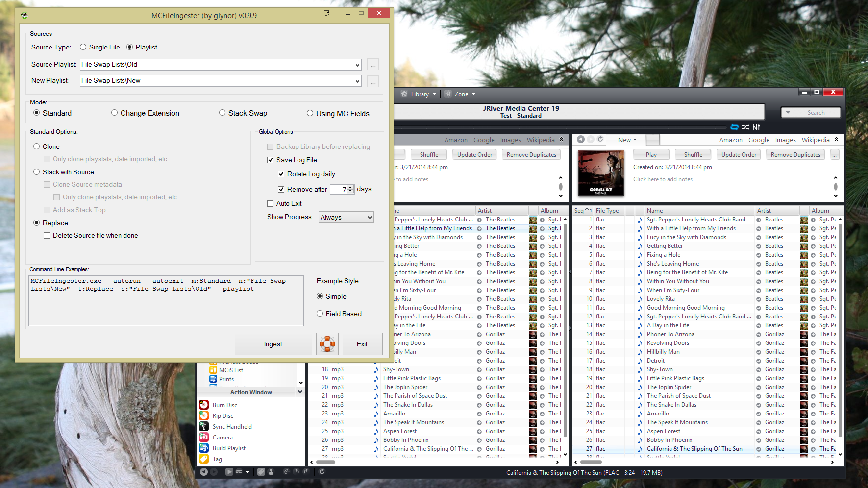868x488 pixels.
Task: Click music note icon beside Shy-Town flac row
Action: 640,369
